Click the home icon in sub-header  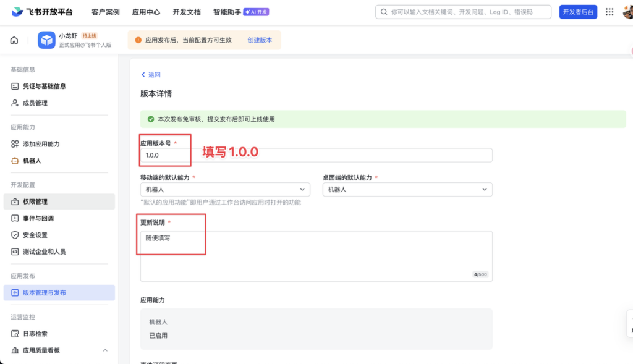click(x=14, y=40)
